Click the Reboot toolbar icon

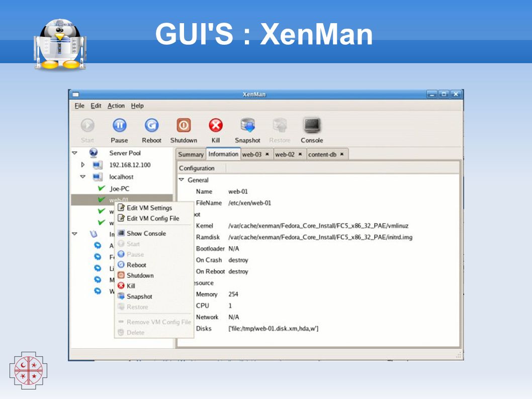[x=152, y=125]
